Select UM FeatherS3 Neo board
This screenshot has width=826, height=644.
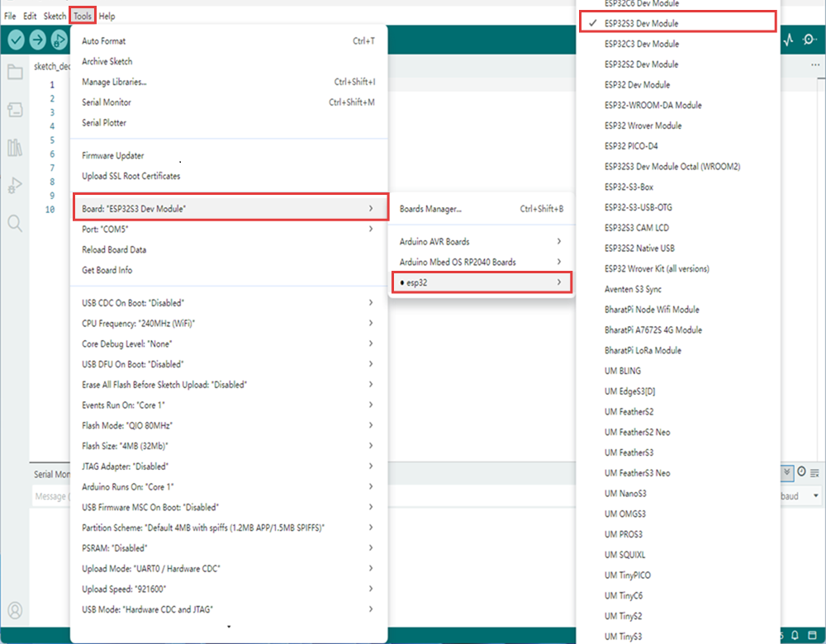(678, 473)
